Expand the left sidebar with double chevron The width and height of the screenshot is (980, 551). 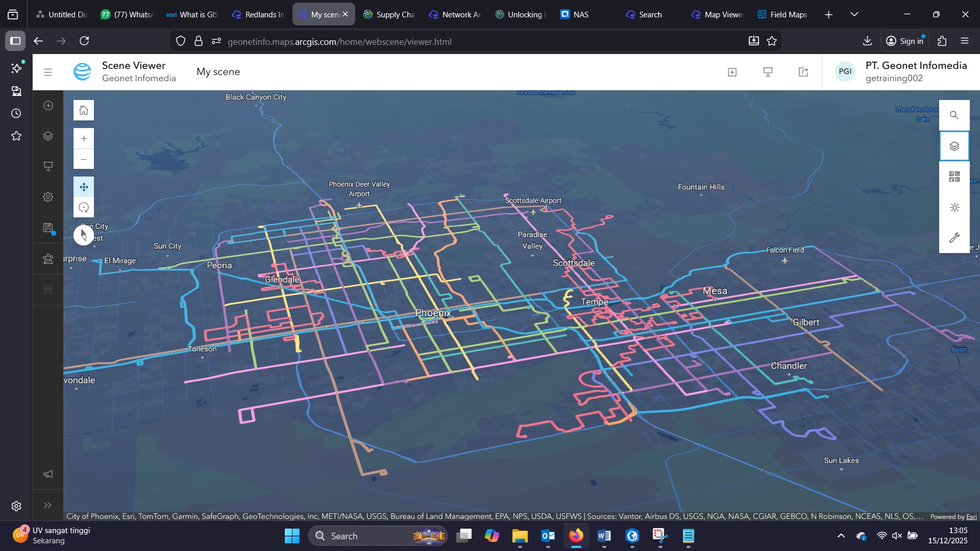pyautogui.click(x=48, y=505)
